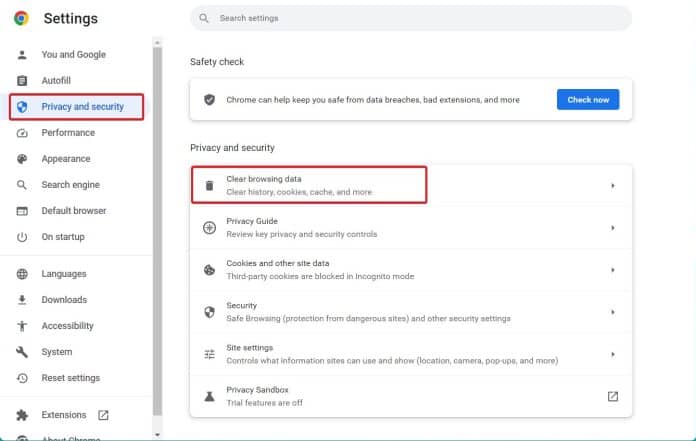Click the shield icon in Safety check card
Viewport: 696px width, 441px height.
pos(209,100)
